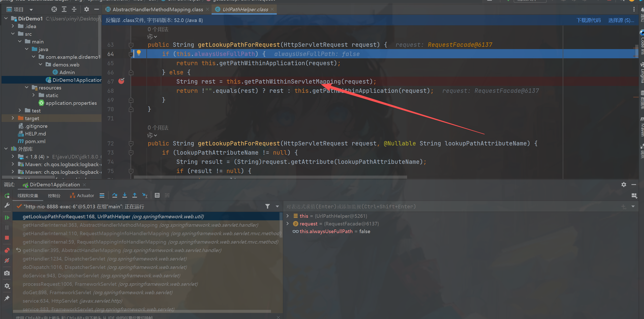Viewport: 644px width, 319px height.
Task: Click the Rerun DirDemo1Application icon
Action: (7, 196)
